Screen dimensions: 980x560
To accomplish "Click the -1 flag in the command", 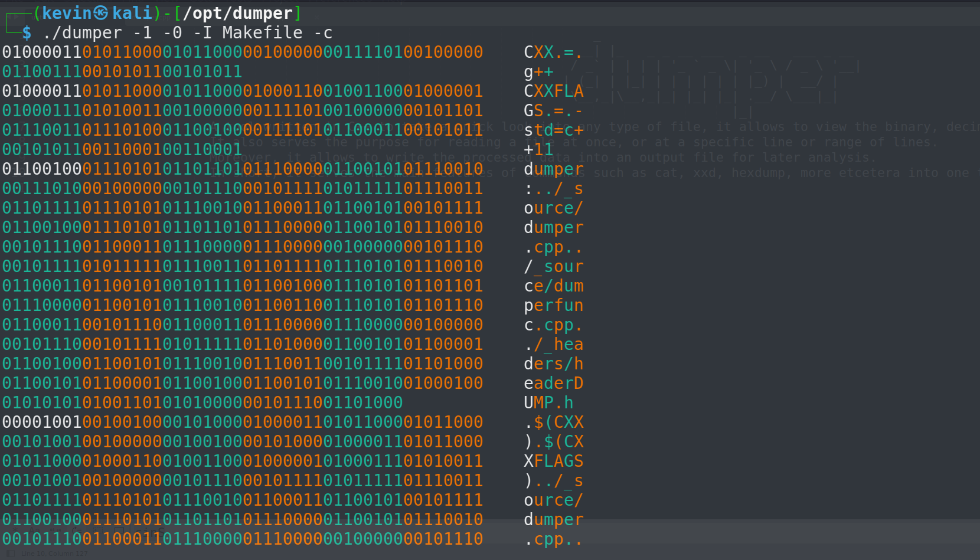I will click(x=142, y=32).
